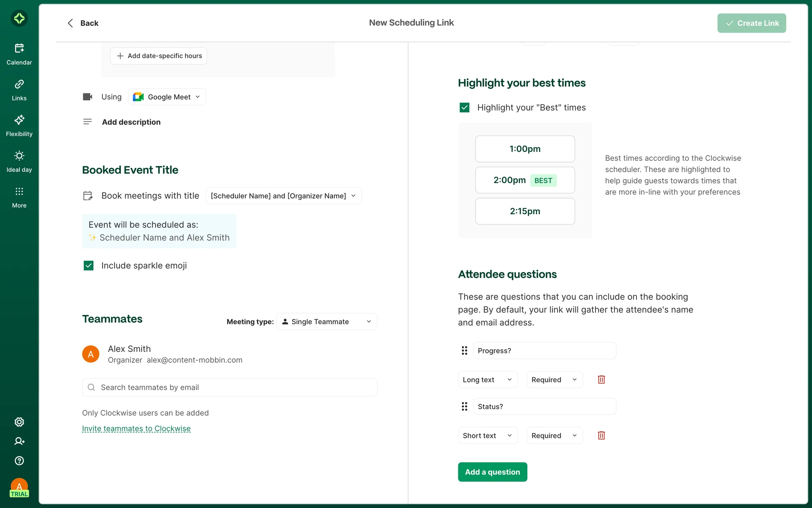Open the Flexibility sidebar section
812x508 pixels.
click(19, 126)
